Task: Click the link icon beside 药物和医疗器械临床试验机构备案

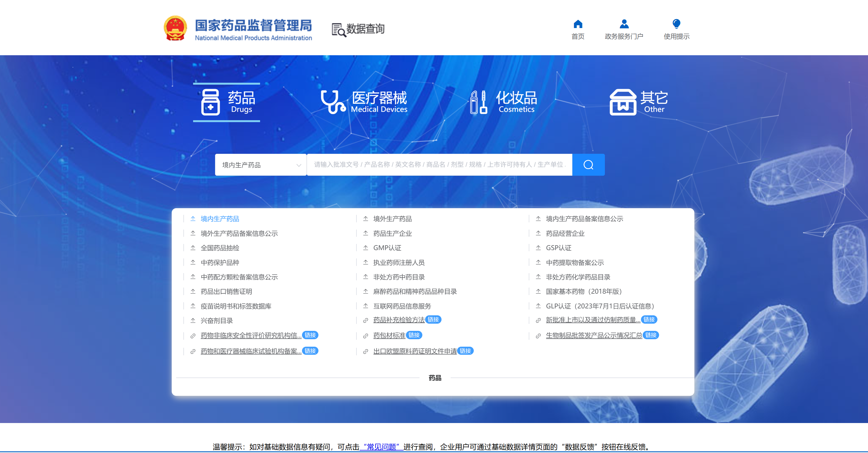Action: [193, 352]
